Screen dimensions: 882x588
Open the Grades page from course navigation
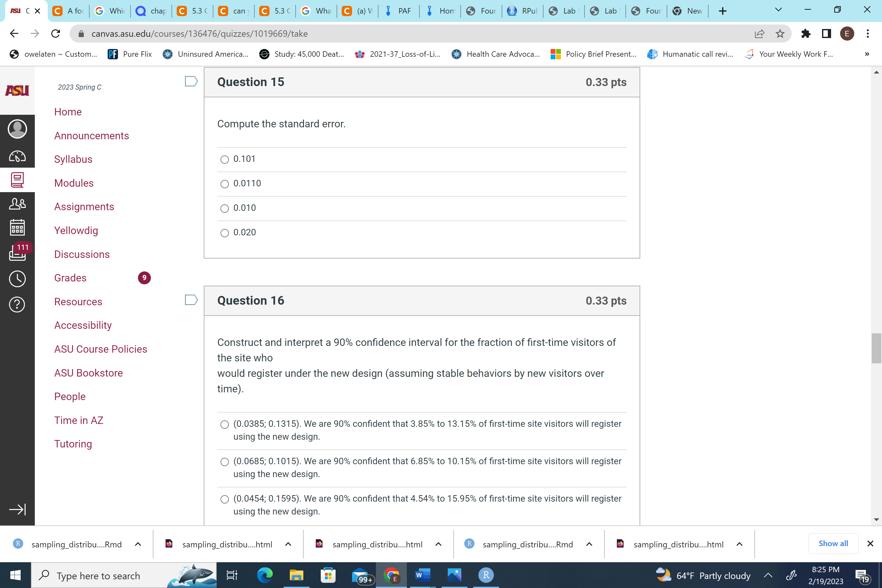tap(70, 278)
